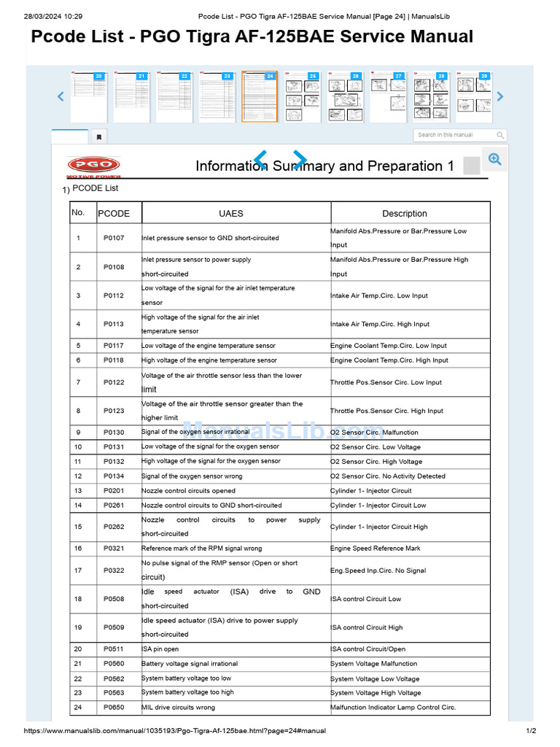Click the page title Pcode List heading
560x747 pixels.
252,36
